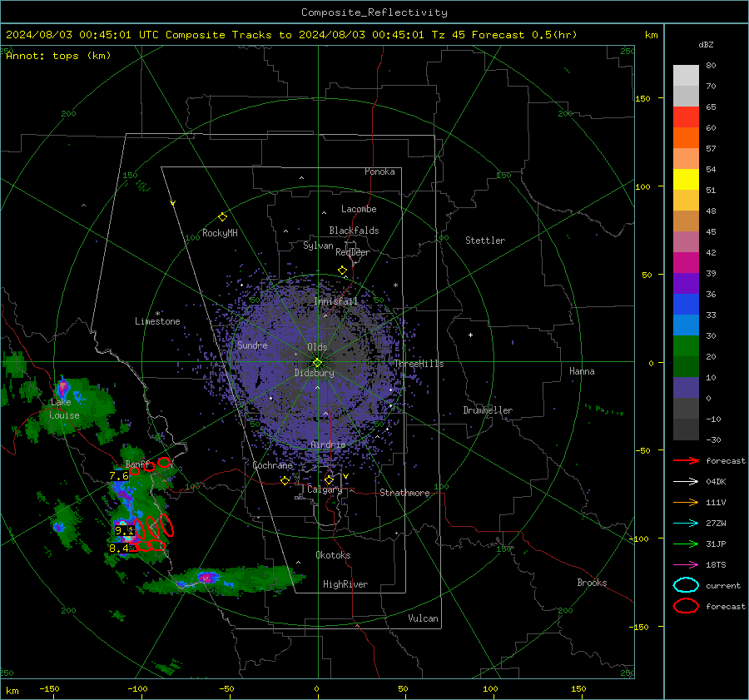Click the green 31JP arrow icon
This screenshot has height=700, width=749.
(x=686, y=544)
